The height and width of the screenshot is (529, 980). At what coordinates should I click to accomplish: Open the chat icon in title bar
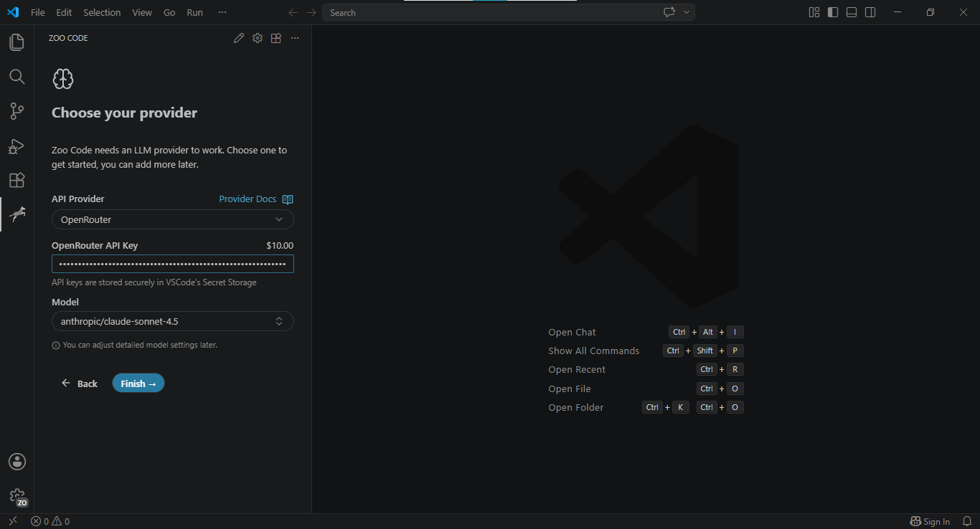[x=669, y=12]
